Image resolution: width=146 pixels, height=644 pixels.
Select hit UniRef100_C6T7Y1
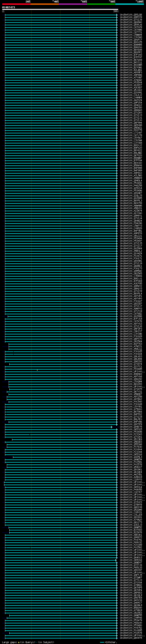(131, 32)
